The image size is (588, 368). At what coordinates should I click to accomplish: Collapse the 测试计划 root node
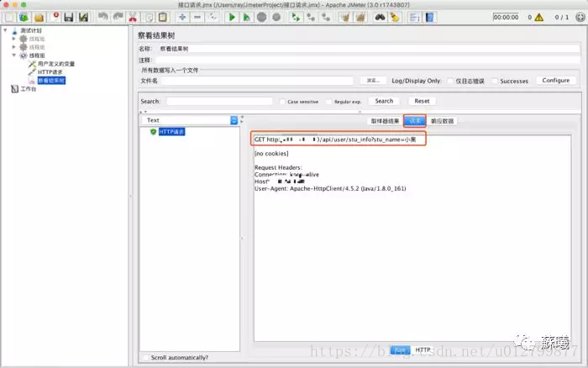5,30
